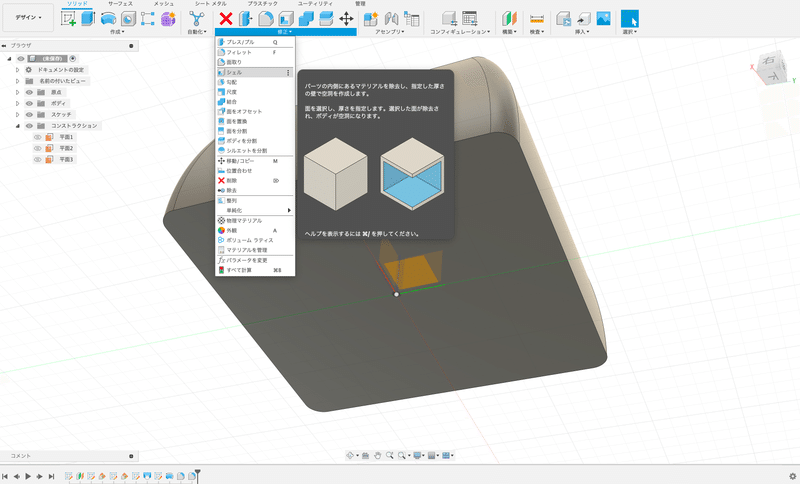Image resolution: width=800 pixels, height=484 pixels.
Task: Choose シェル from the 修正 menu
Action: pos(255,72)
